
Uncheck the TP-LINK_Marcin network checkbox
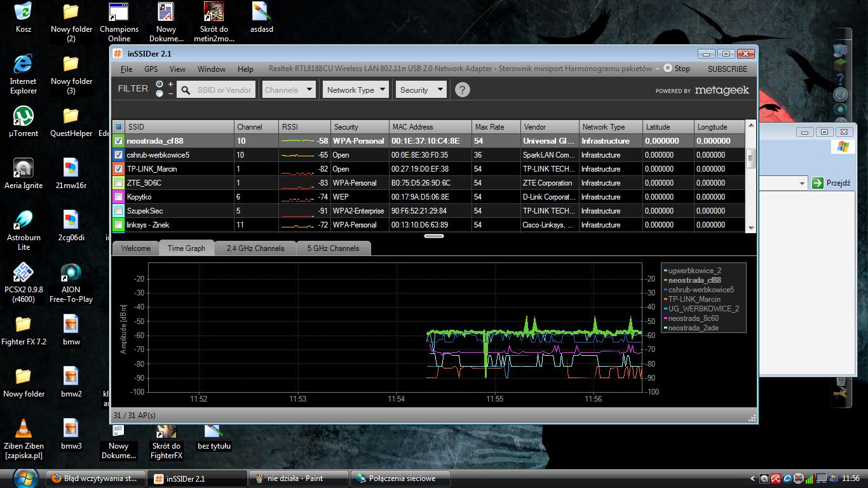119,169
